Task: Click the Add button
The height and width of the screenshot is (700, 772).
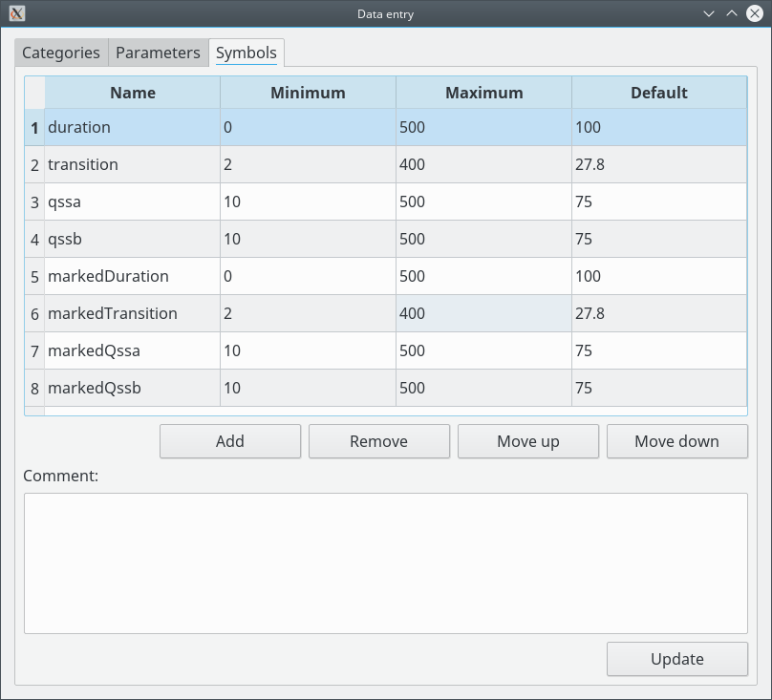Action: click(230, 441)
